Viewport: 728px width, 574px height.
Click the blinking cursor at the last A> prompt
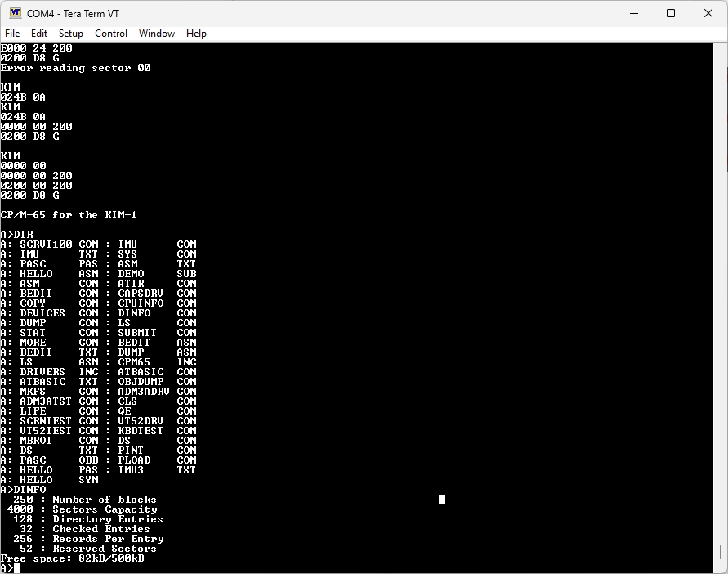(17, 568)
